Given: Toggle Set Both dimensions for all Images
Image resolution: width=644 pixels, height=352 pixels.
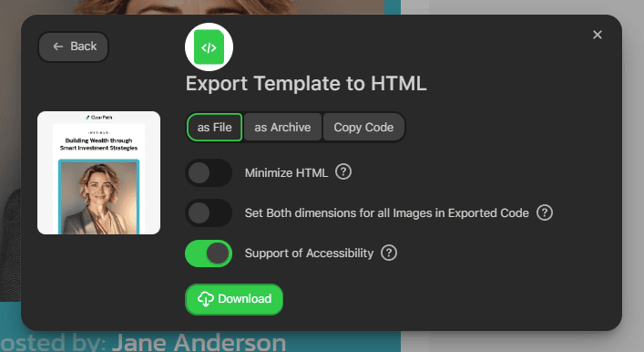Looking at the screenshot, I should [209, 213].
